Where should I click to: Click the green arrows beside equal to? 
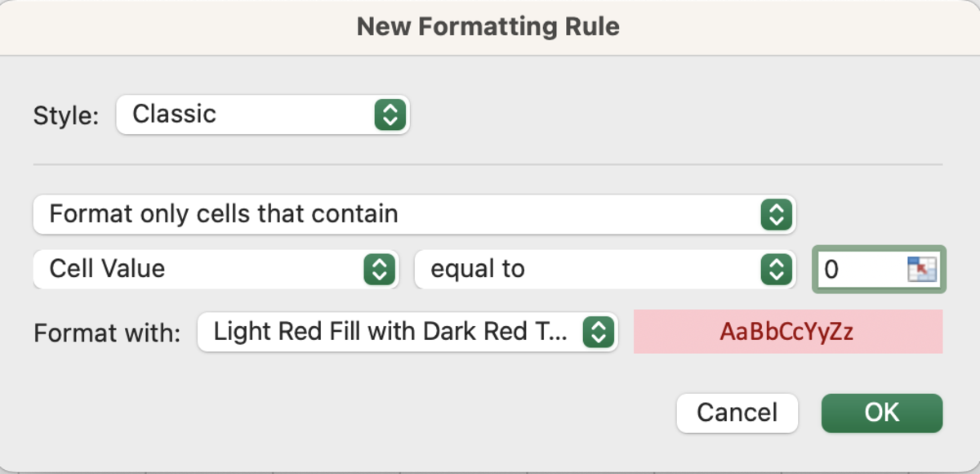[776, 269]
